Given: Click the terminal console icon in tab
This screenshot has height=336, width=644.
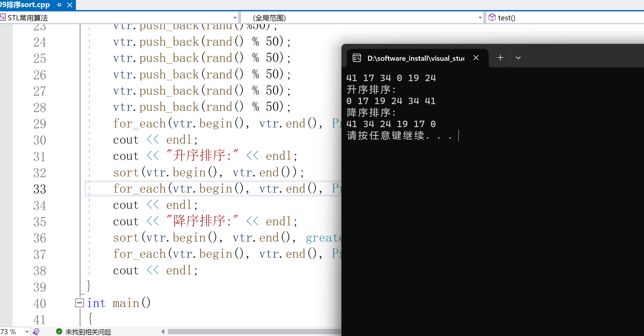Looking at the screenshot, I should (x=357, y=58).
